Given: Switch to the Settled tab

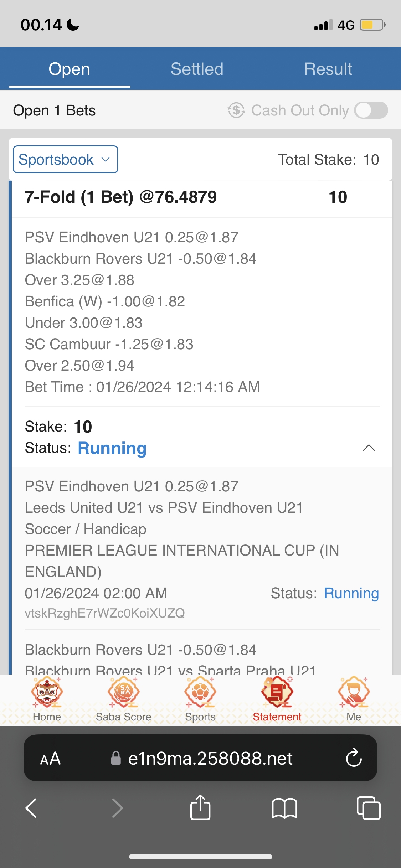Looking at the screenshot, I should pyautogui.click(x=197, y=69).
